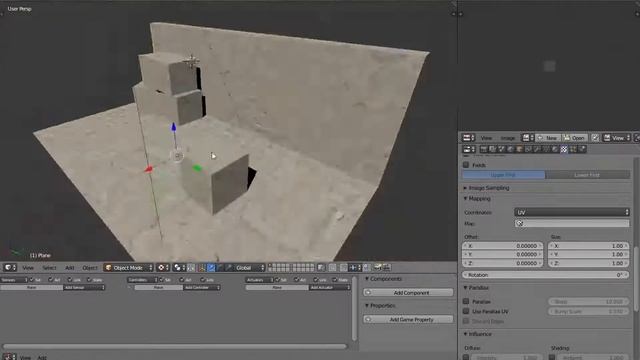Open the Add Actuator dropdown
The height and width of the screenshot is (360, 640).
click(x=329, y=287)
